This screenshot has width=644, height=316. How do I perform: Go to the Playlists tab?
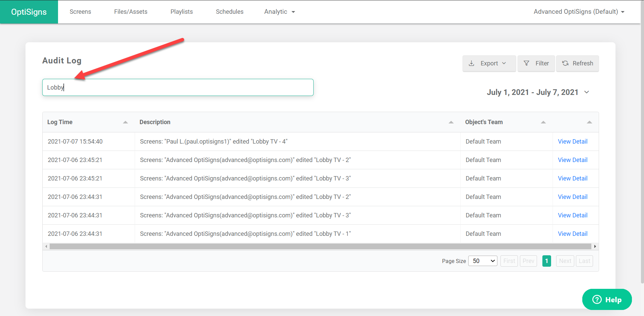[x=181, y=12]
